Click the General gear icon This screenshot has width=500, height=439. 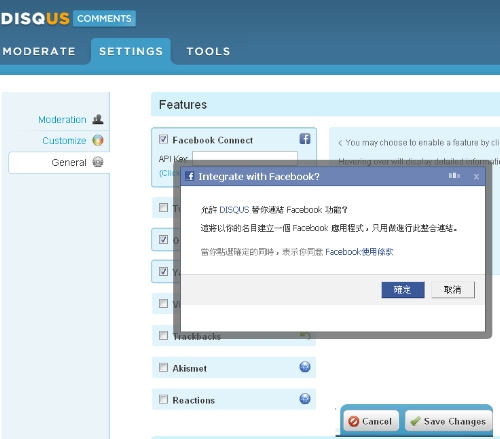98,162
